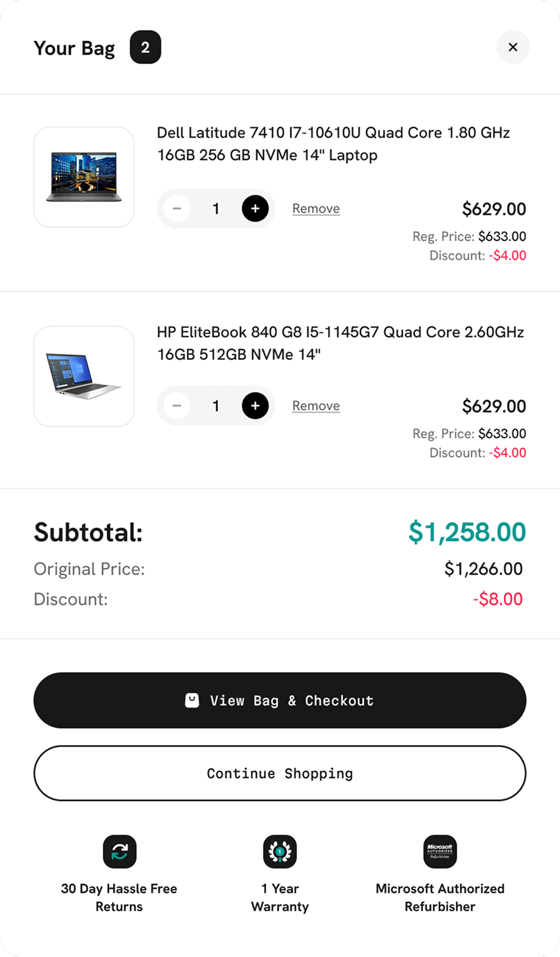This screenshot has height=957, width=560.
Task: Click the 30 Day Returns icon
Action: point(119,852)
